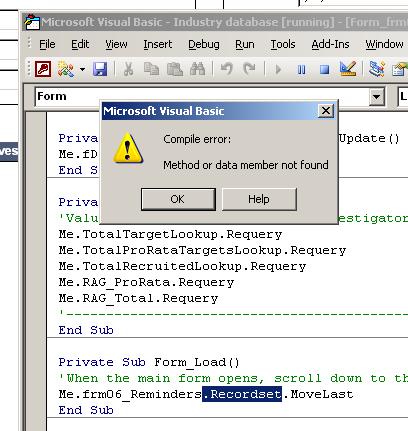Open Find with the binoculars icon
This screenshot has height=431, width=408.
pos(197,69)
